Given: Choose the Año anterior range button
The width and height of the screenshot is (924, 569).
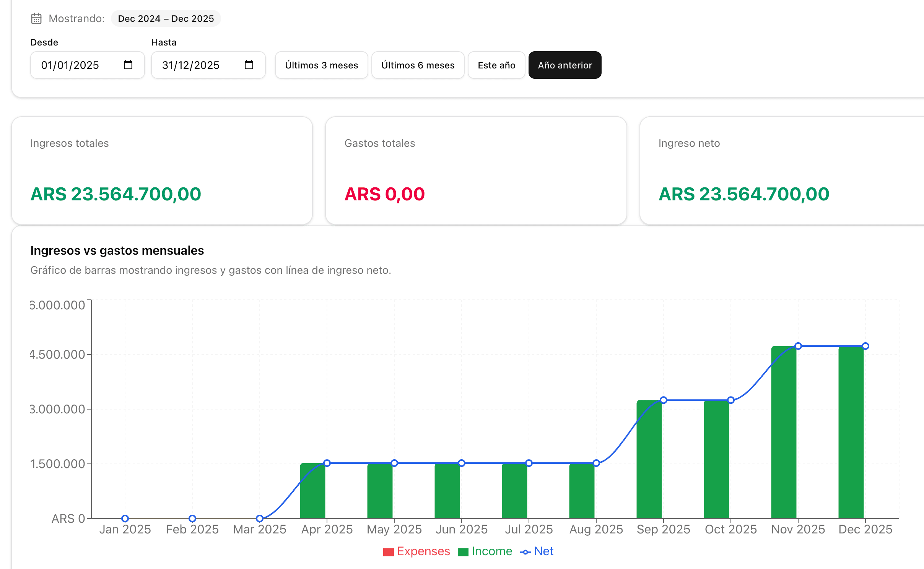Looking at the screenshot, I should [x=565, y=65].
